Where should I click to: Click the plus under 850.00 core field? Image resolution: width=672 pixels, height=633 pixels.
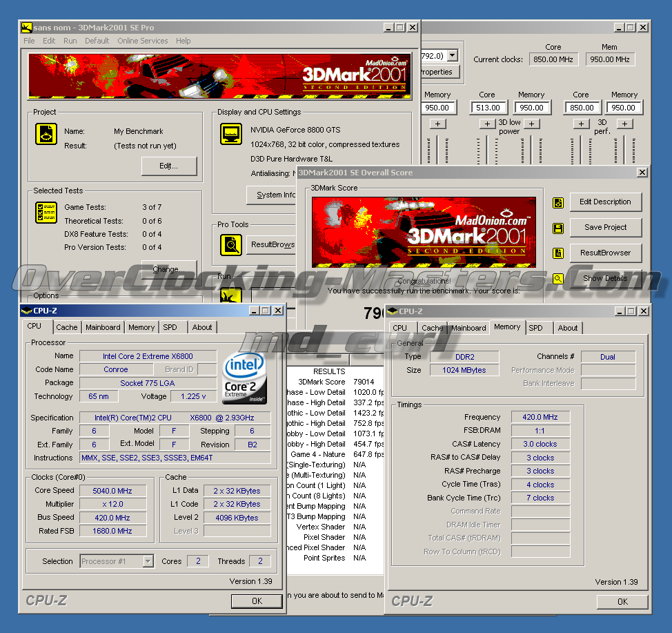pos(581,124)
